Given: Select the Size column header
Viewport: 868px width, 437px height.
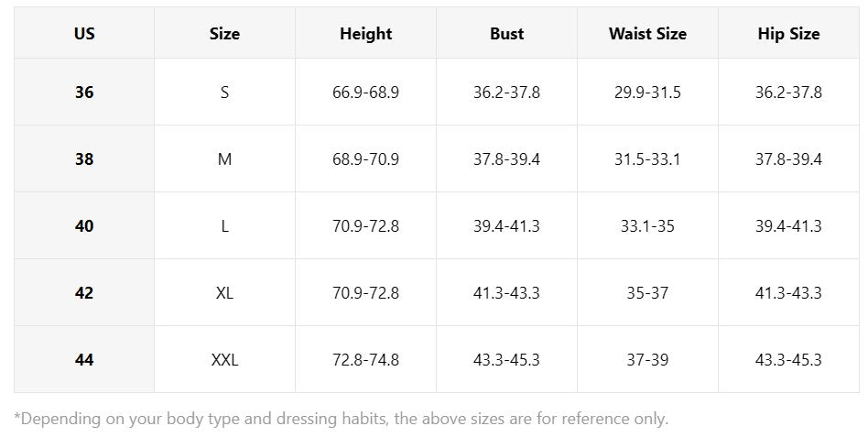Looking at the screenshot, I should [224, 33].
